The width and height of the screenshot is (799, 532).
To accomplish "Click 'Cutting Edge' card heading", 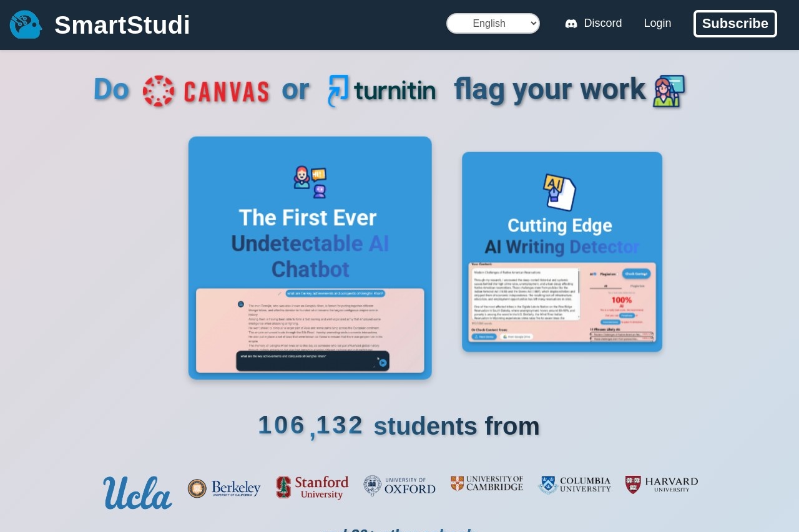I will (560, 225).
